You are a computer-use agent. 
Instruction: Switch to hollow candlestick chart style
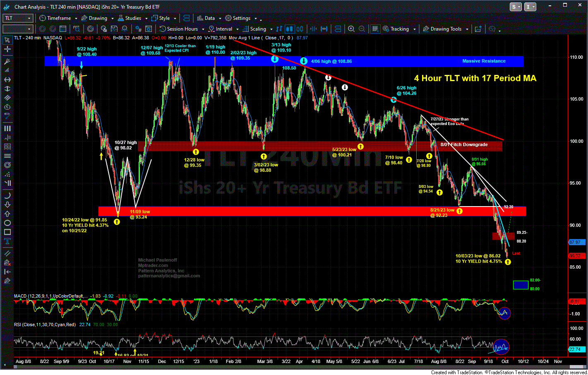point(300,29)
